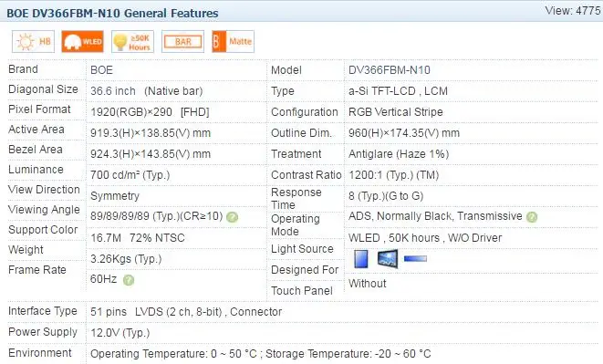603x364 pixels.
Task: Click 51 pins LVDS interface type value
Action: point(186,312)
